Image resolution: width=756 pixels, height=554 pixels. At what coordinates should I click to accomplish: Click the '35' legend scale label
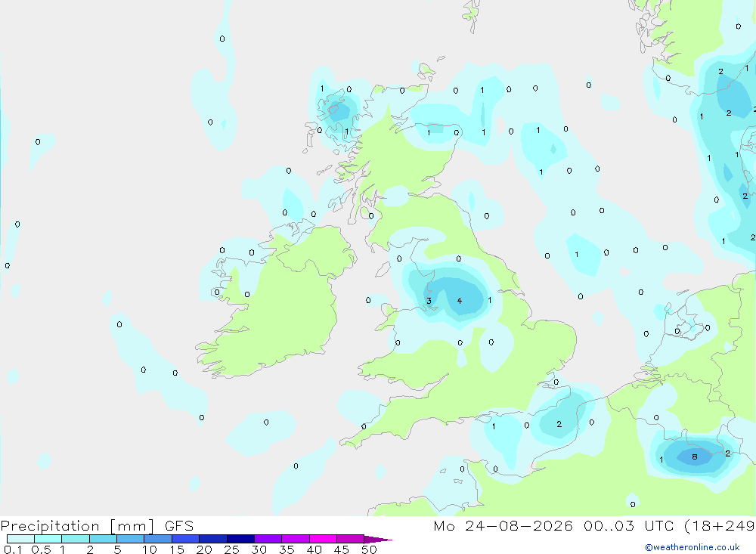(287, 549)
